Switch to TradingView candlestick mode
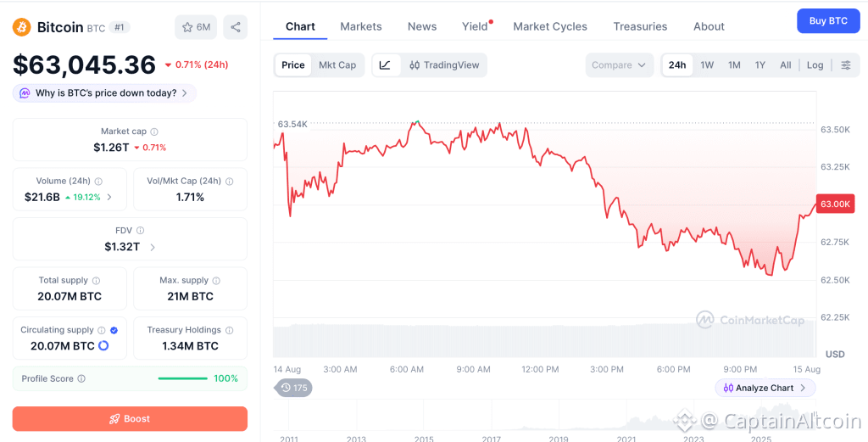868x442 pixels. coord(444,64)
